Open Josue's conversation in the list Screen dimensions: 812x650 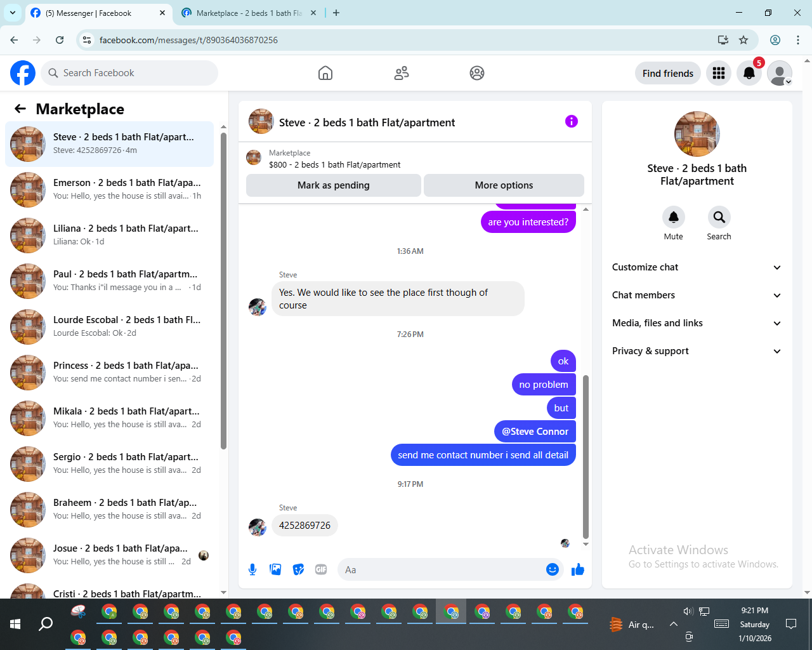(x=109, y=555)
